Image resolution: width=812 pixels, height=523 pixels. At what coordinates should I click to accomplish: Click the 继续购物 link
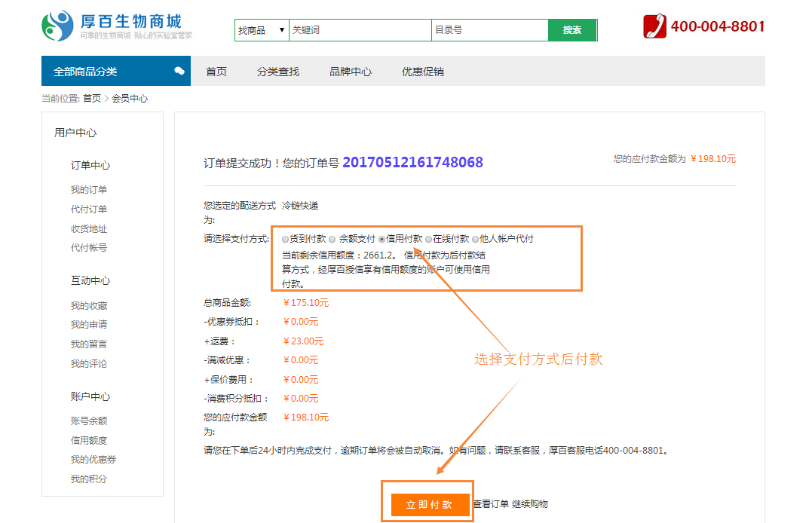[x=530, y=504]
